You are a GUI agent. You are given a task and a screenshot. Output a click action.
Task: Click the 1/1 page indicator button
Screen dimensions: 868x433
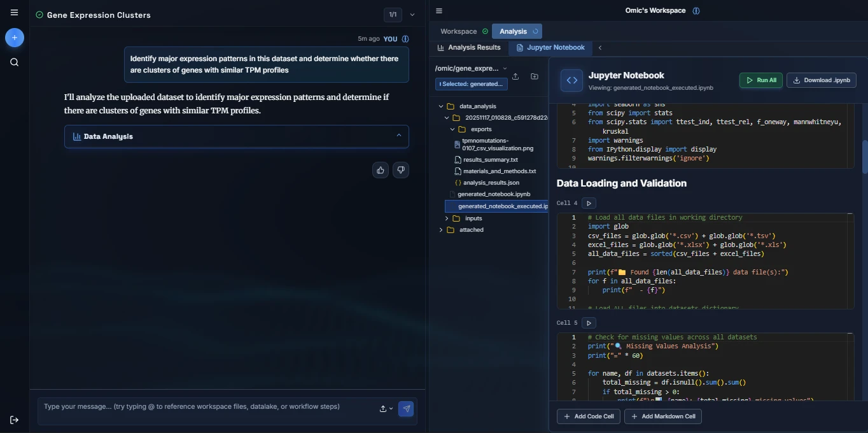tap(393, 15)
